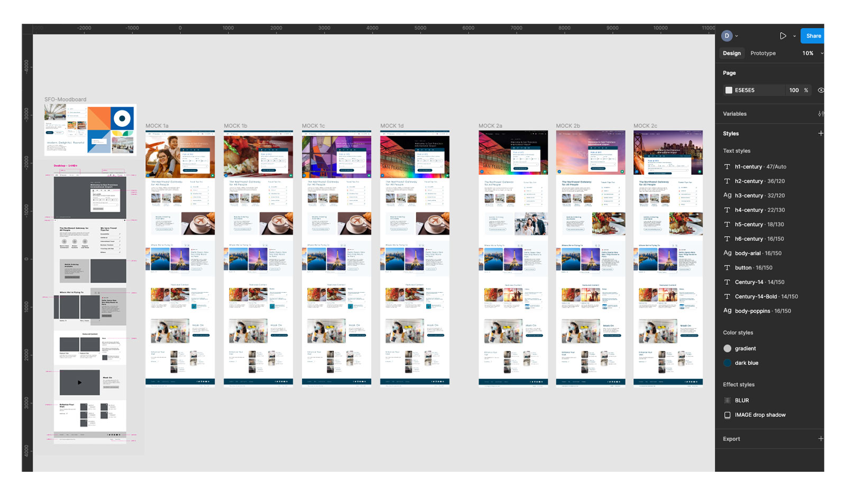Select the SFO-Moodboard frame label
Viewport: 846px width, 504px height.
point(65,99)
